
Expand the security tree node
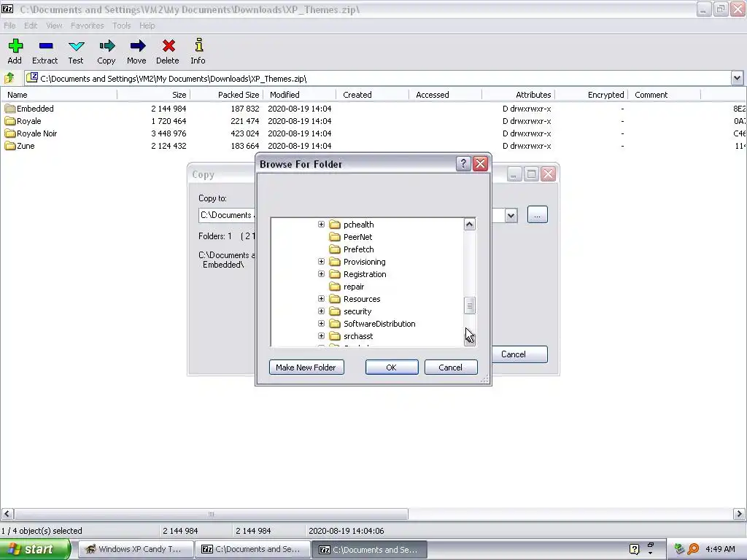(x=321, y=311)
